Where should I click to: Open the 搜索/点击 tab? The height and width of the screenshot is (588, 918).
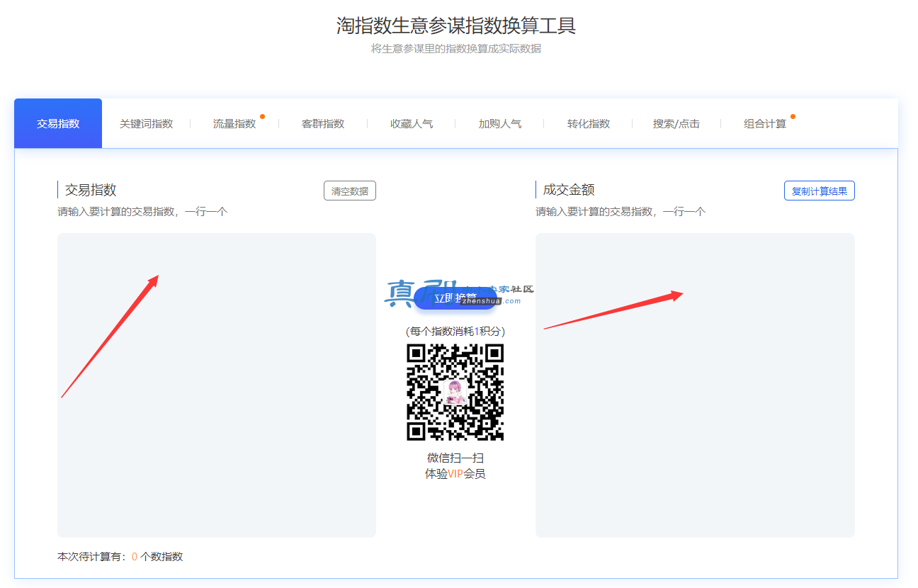coord(676,123)
